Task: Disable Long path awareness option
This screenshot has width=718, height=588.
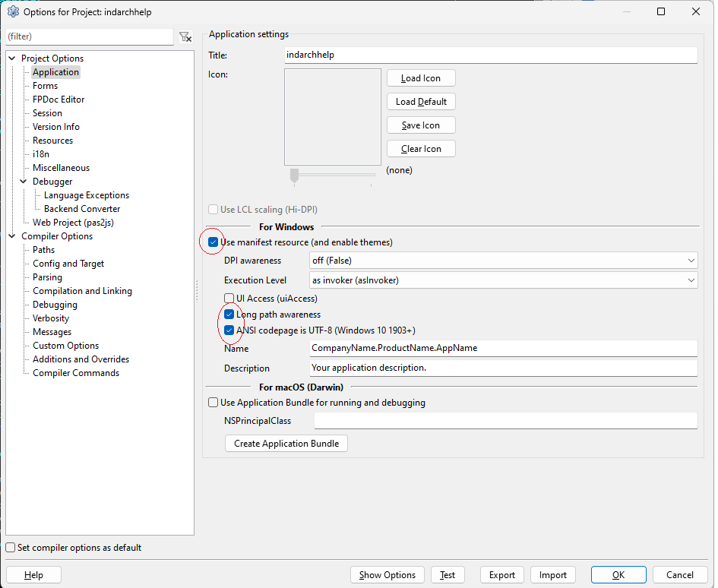Action: pos(229,315)
